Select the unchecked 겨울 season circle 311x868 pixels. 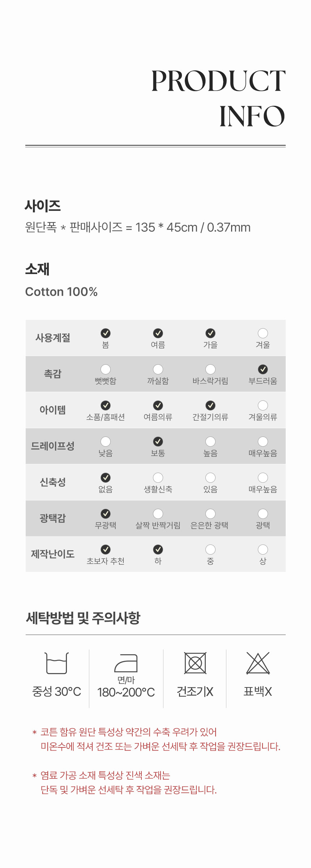coord(263,333)
